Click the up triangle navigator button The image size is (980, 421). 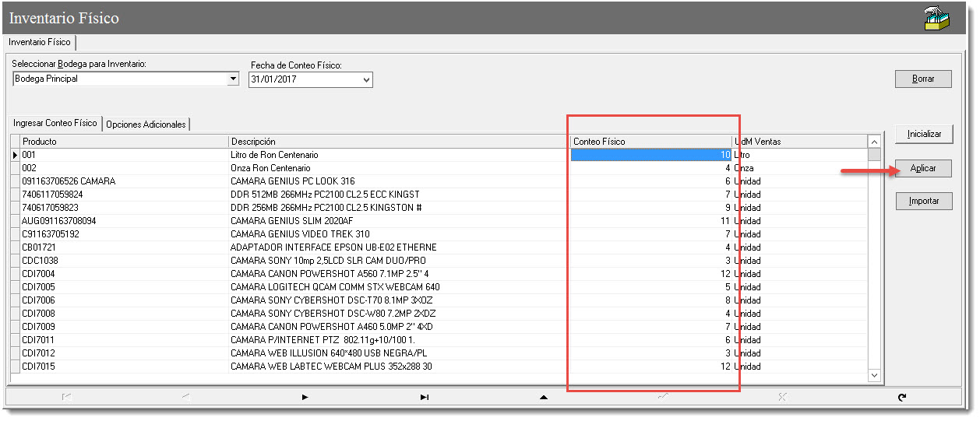coord(544,397)
